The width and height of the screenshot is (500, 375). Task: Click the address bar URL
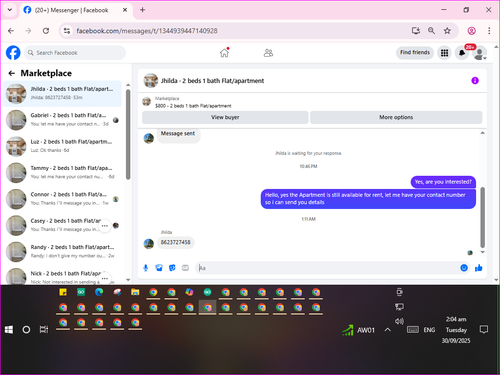point(147,31)
